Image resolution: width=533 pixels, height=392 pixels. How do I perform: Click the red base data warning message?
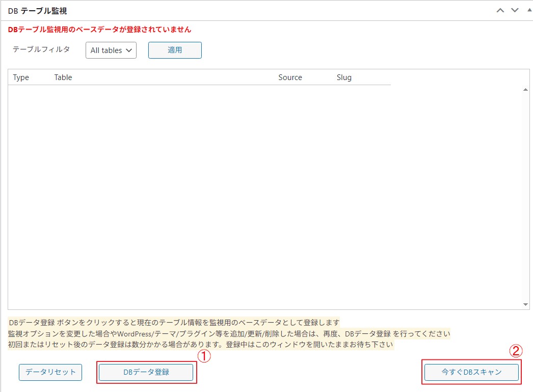pos(99,30)
